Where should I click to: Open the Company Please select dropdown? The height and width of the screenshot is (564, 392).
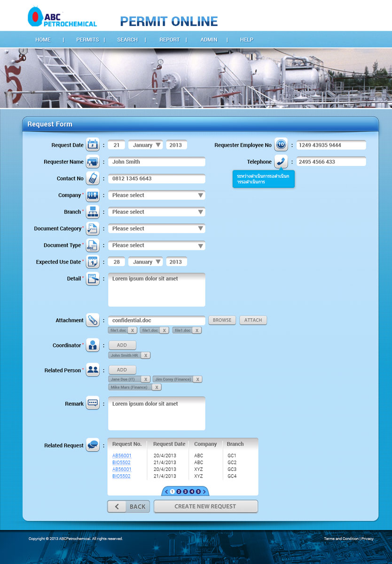pyautogui.click(x=157, y=195)
